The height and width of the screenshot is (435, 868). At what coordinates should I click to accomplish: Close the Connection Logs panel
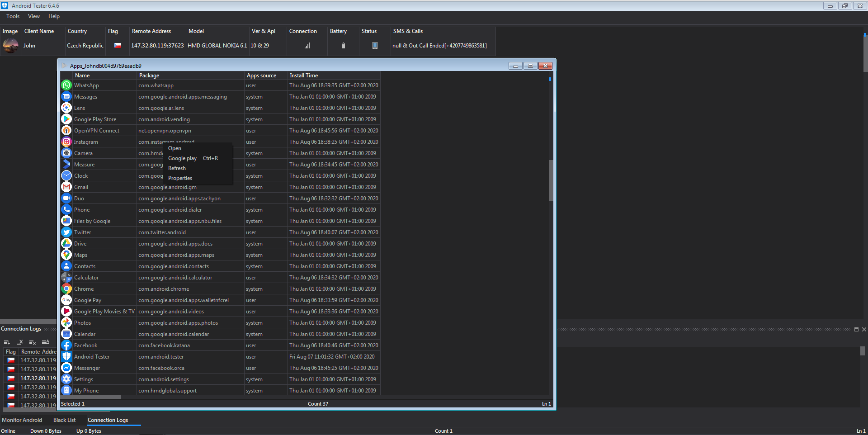tap(864, 329)
